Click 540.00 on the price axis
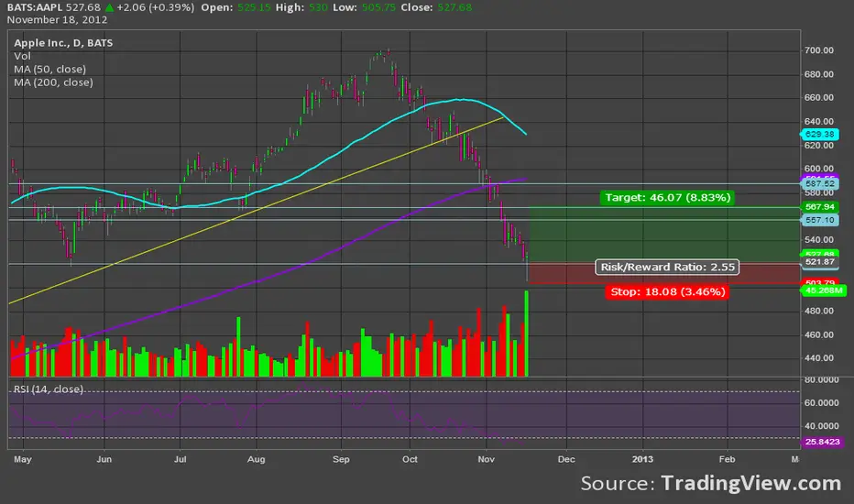The image size is (854, 504). click(x=819, y=240)
